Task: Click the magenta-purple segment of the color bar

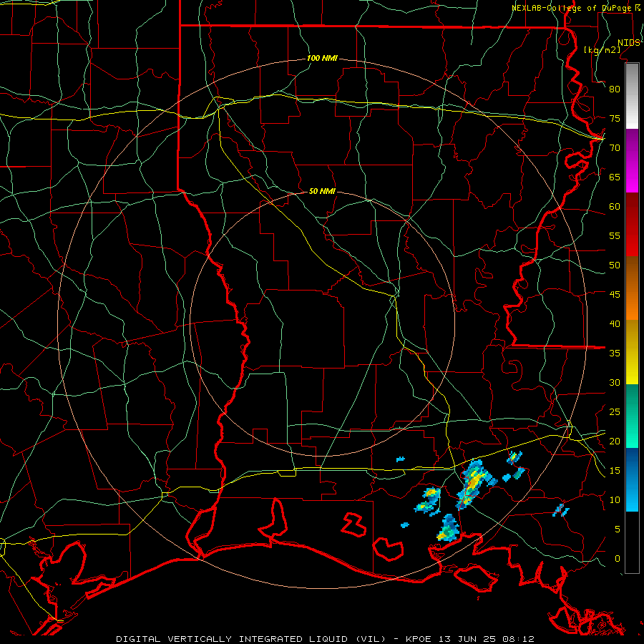Action: (x=632, y=161)
